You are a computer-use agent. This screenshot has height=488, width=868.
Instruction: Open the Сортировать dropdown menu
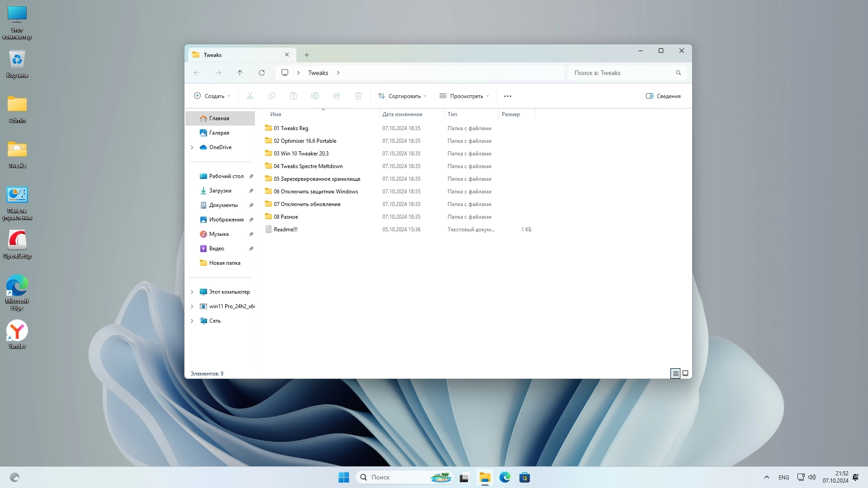point(402,96)
